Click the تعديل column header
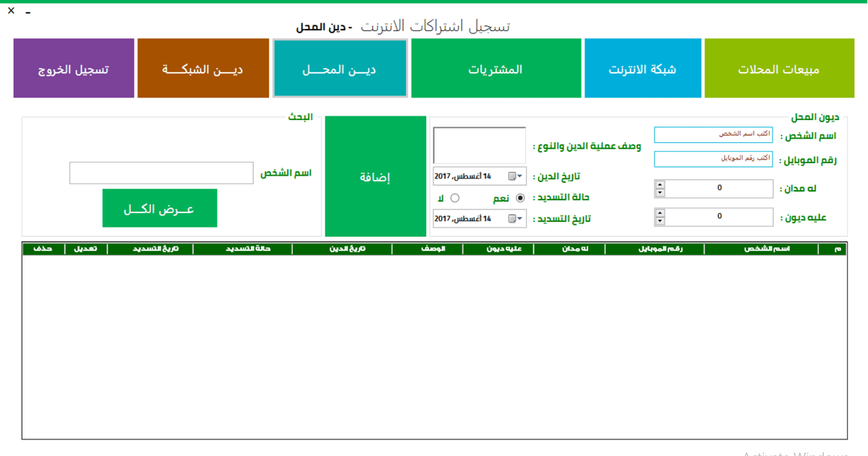868x456 pixels. [86, 249]
